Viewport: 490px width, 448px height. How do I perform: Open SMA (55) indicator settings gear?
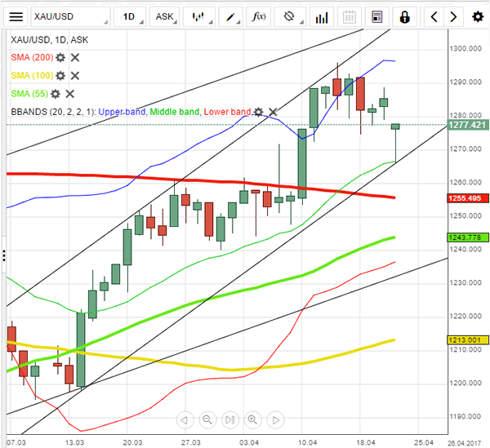(x=56, y=94)
